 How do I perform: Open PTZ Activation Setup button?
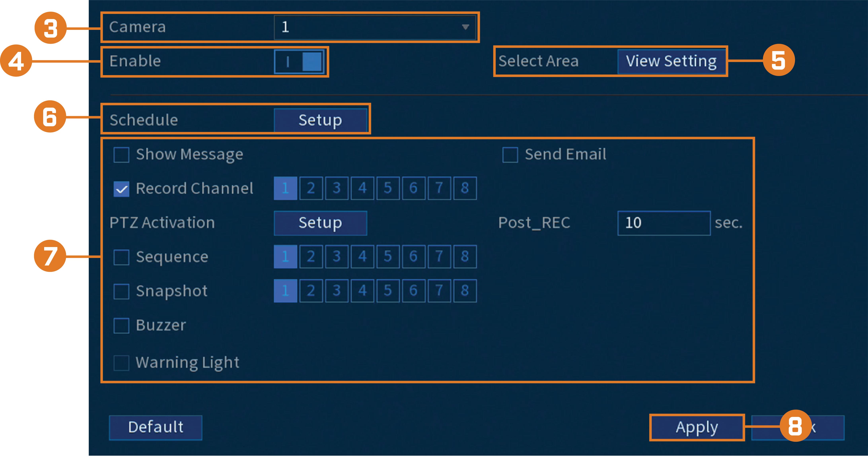pos(320,223)
